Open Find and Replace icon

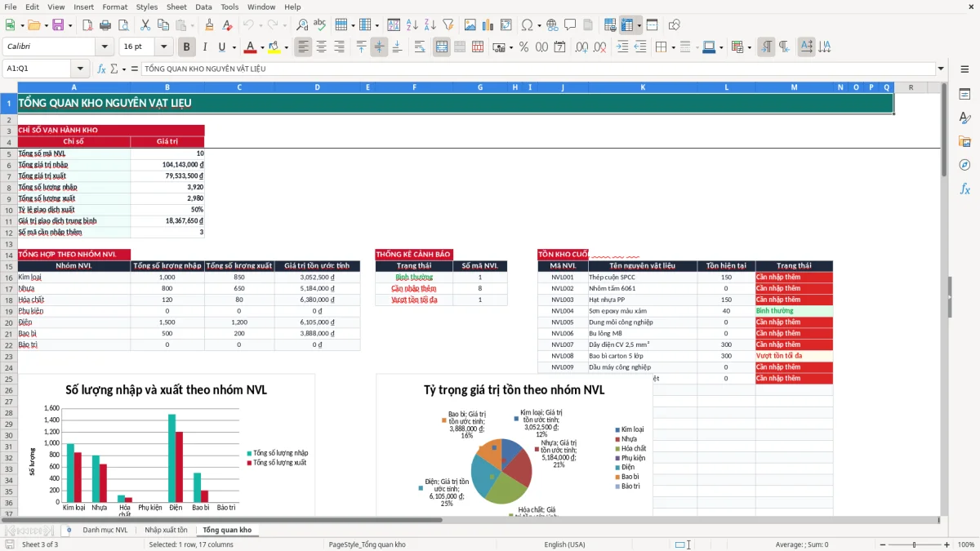[302, 25]
